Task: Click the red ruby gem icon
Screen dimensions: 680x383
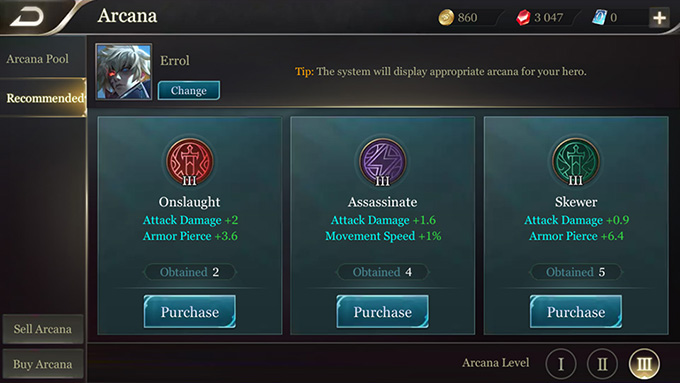Action: (523, 18)
